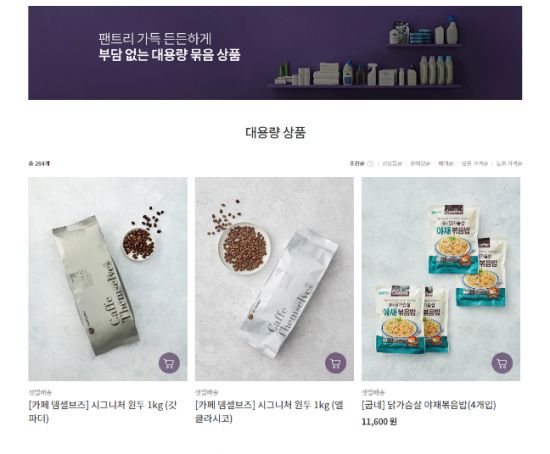550x454 pixels.
Task: Open the 엘클라시코 coffee product image
Action: tap(274, 279)
